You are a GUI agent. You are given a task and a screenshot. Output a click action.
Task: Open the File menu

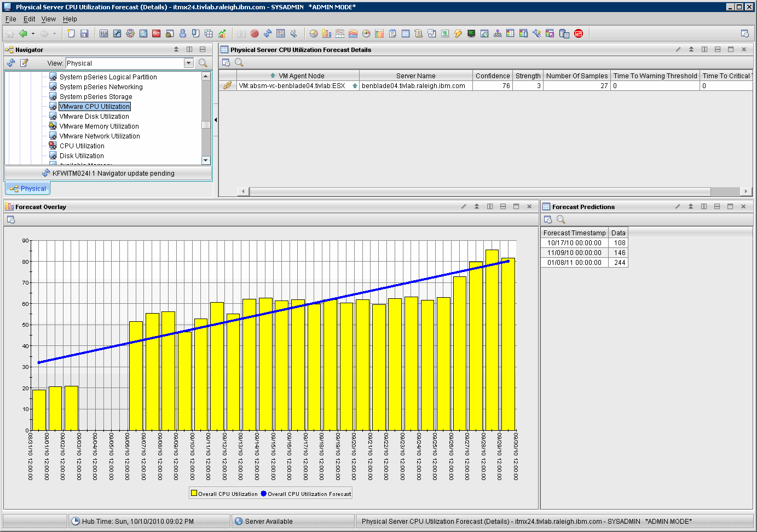pos(10,19)
